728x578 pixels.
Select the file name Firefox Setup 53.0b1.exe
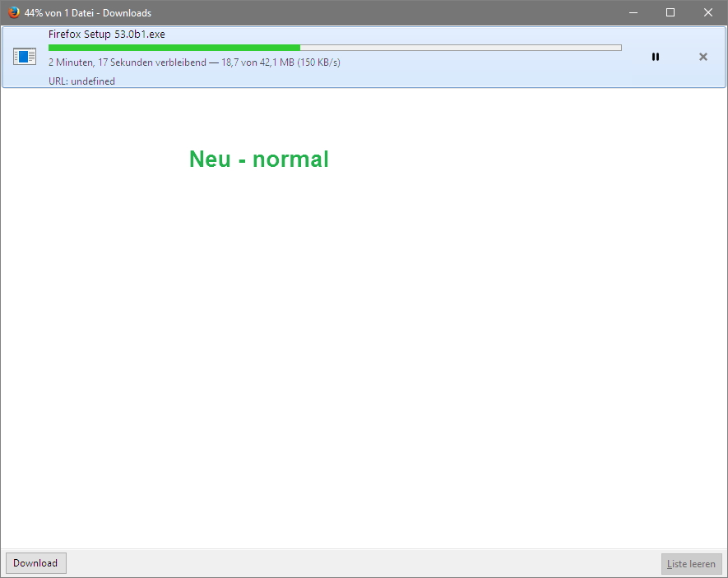click(107, 35)
